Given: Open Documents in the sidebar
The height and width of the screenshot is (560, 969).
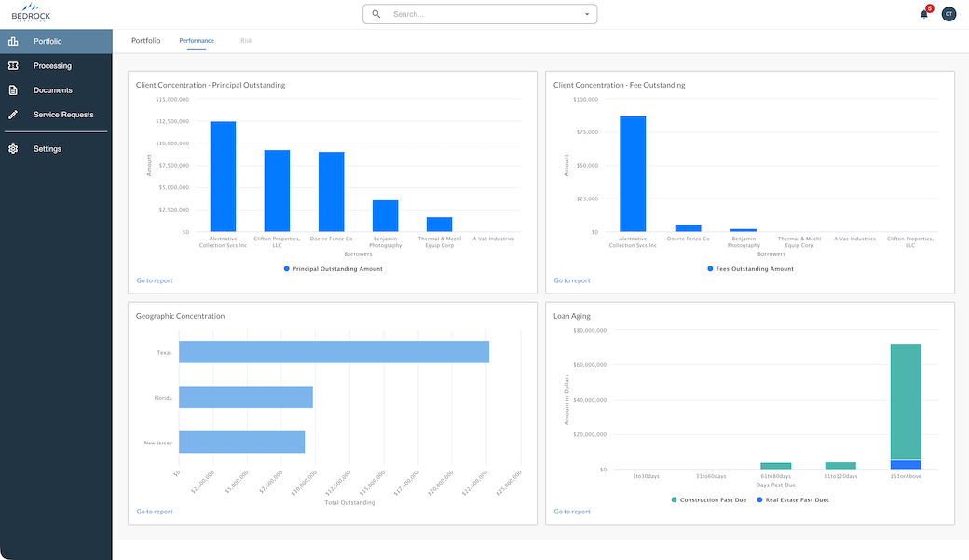Looking at the screenshot, I should 56,90.
